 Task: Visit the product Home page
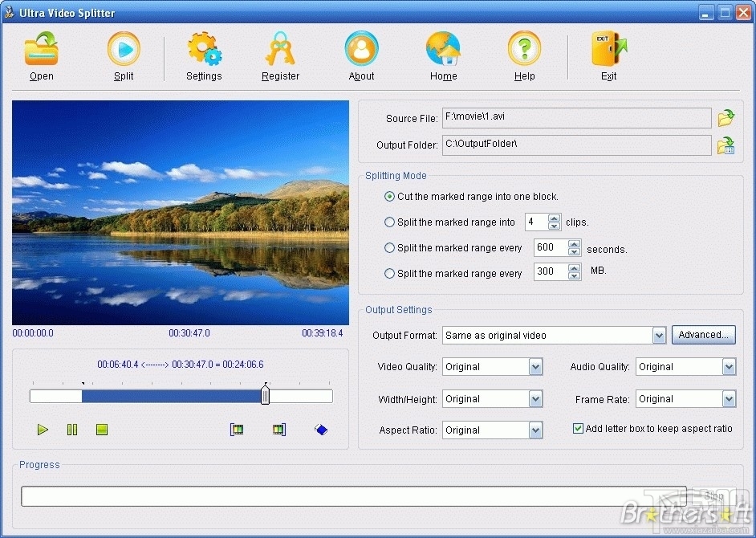tap(443, 54)
